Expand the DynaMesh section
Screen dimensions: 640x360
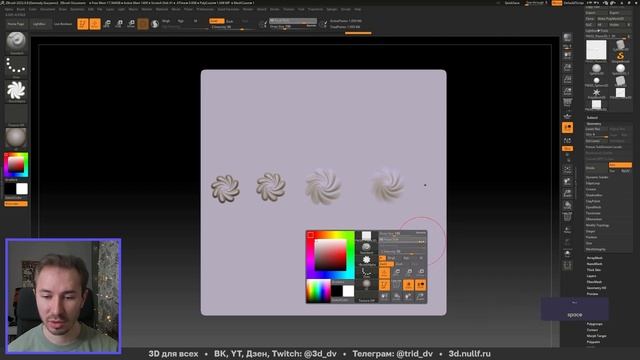tap(593, 207)
